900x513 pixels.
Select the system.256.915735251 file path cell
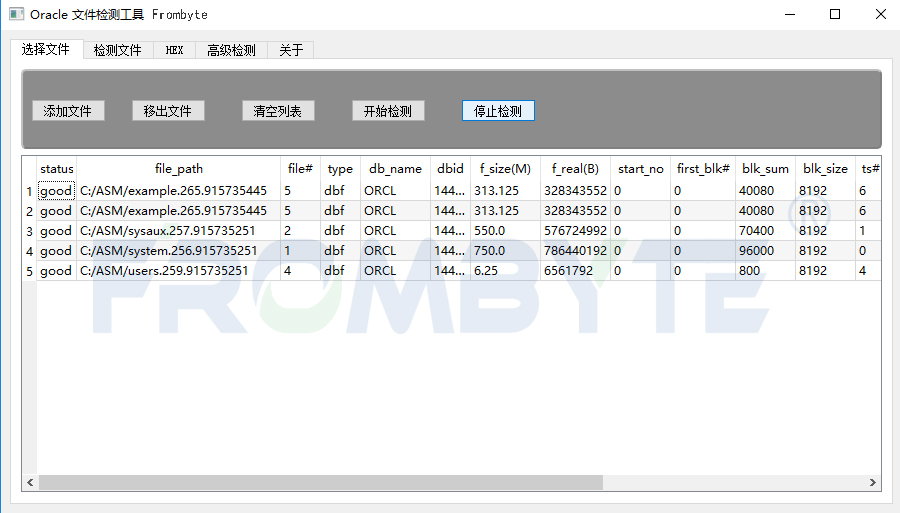click(x=179, y=251)
